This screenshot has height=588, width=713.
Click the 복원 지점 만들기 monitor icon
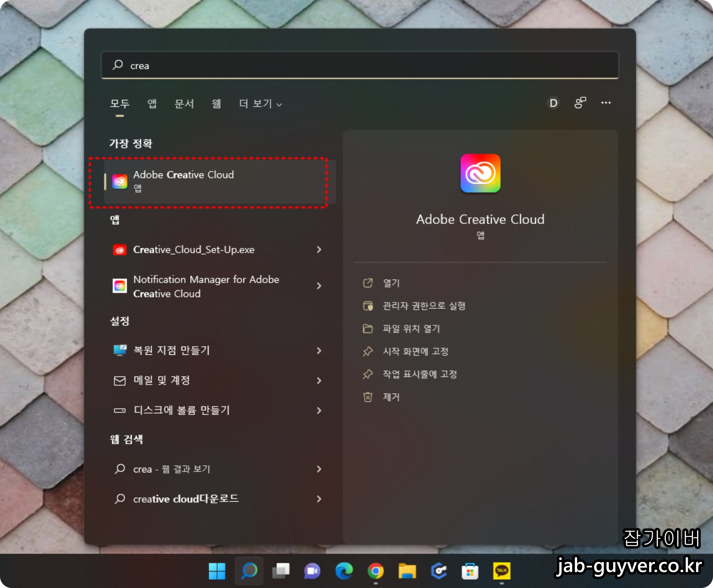point(120,350)
